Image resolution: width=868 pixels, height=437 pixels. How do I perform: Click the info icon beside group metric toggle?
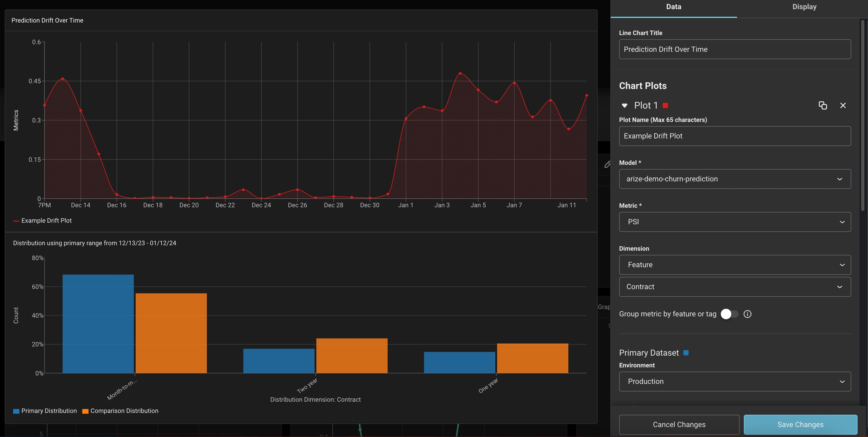tap(747, 314)
